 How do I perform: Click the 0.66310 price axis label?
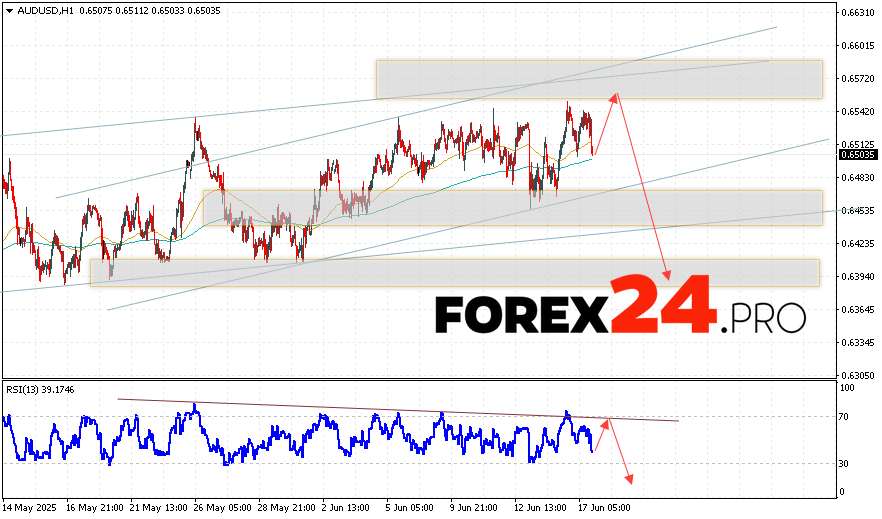(858, 13)
